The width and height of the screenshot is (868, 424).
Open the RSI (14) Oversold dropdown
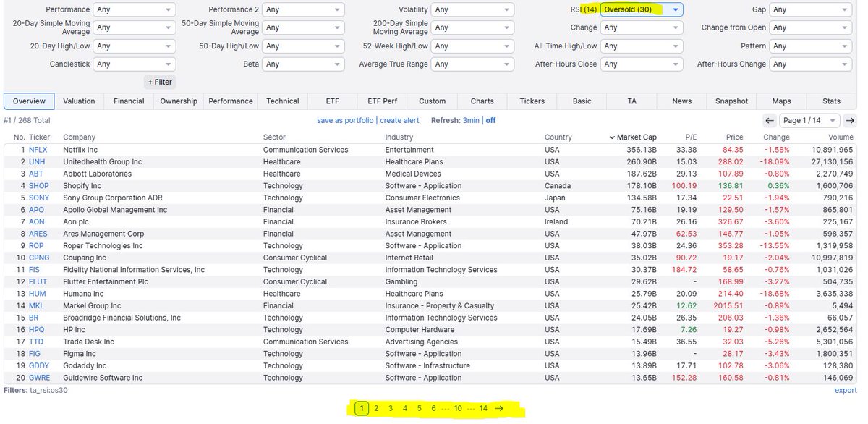tap(642, 9)
